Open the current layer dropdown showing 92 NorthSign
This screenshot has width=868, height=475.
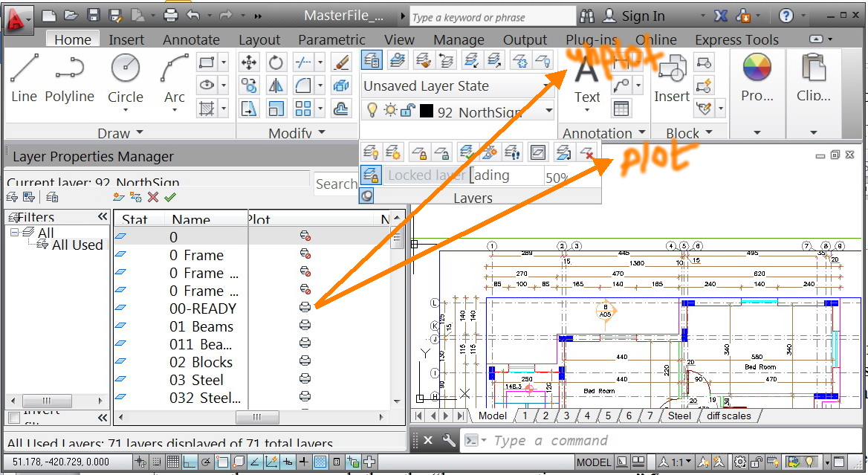point(548,110)
